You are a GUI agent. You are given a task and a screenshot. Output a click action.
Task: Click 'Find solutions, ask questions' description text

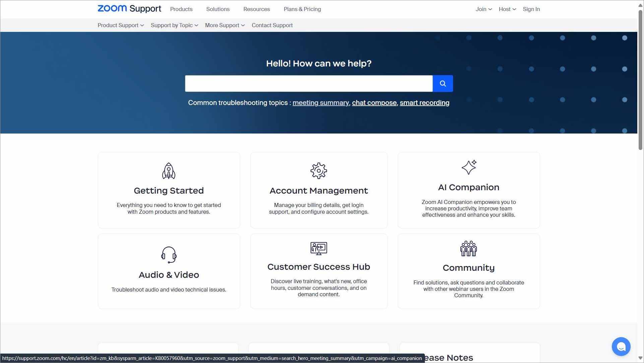468,289
